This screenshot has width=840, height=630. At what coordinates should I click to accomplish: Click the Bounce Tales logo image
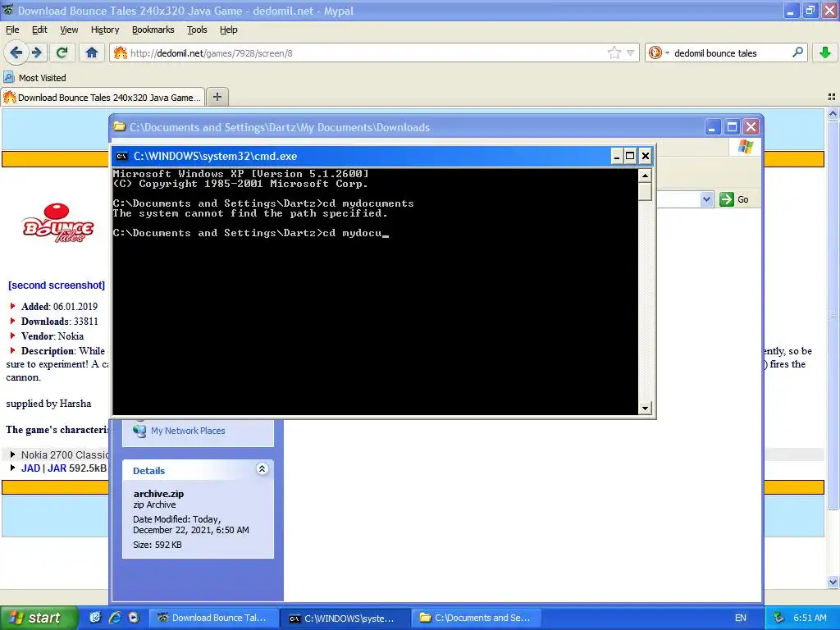(x=58, y=223)
